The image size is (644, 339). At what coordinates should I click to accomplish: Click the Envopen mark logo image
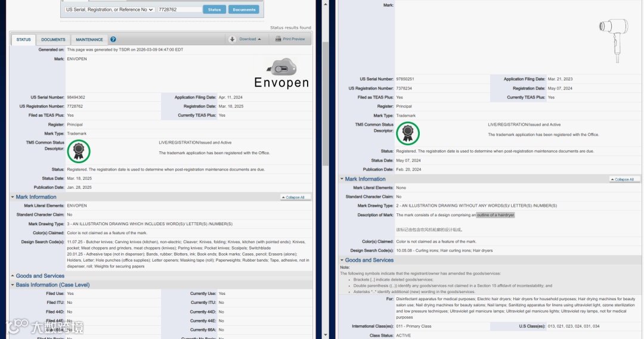[281, 73]
